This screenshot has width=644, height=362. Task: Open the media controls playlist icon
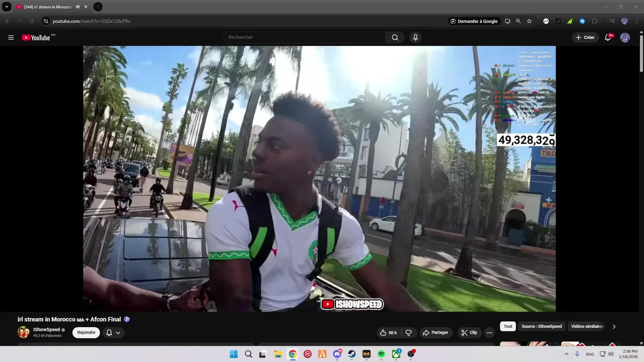[612, 21]
